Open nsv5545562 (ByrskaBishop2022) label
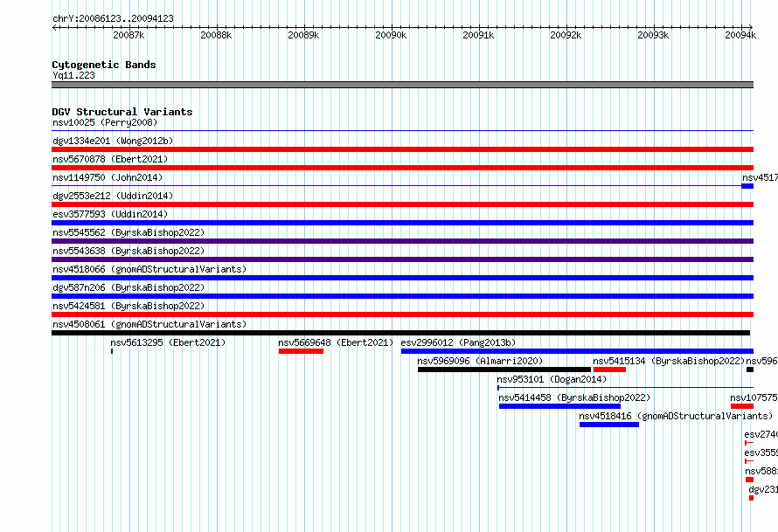778x532 pixels. [129, 232]
